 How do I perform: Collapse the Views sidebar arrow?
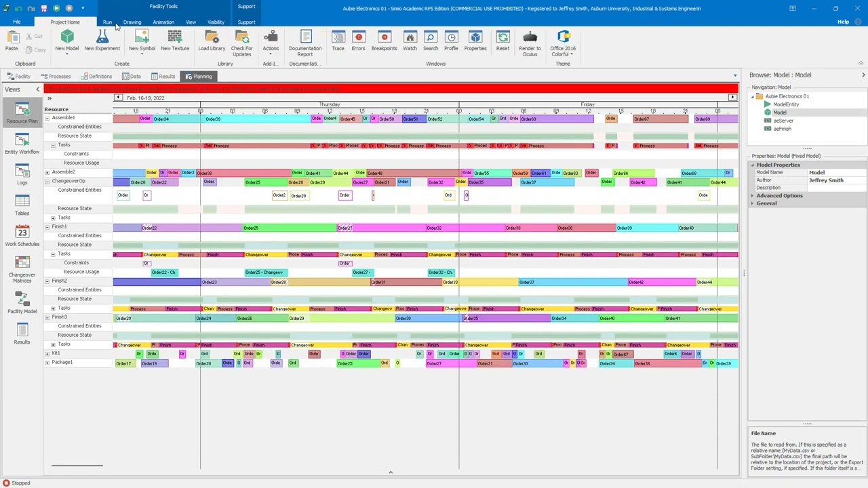[x=38, y=89]
